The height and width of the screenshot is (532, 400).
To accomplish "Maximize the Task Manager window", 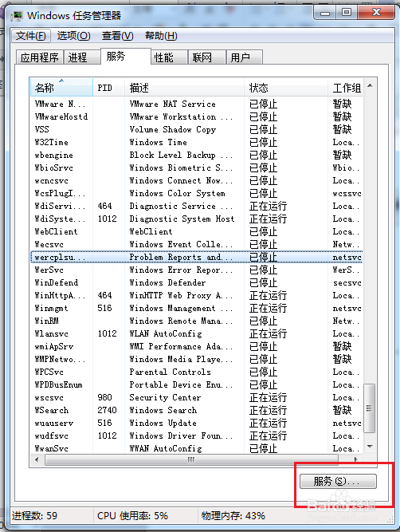I will pos(346,13).
